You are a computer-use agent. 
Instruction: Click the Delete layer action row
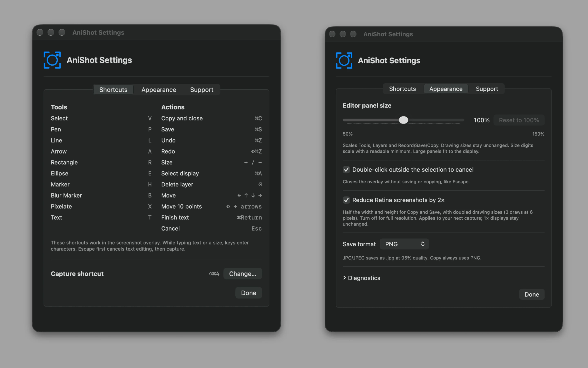pos(211,184)
